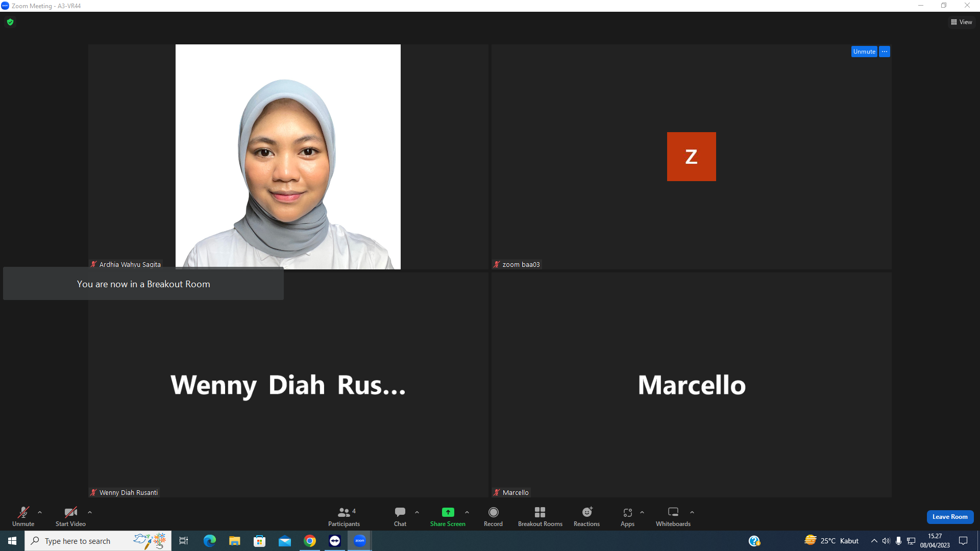
Task: Start recording with the Record button
Action: [493, 516]
